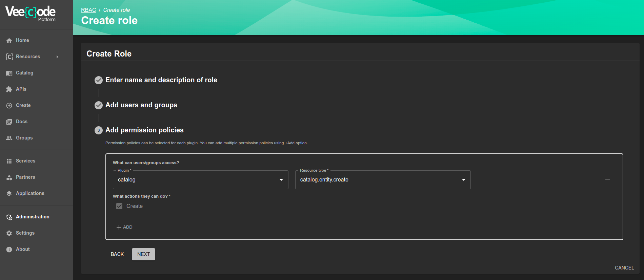Click the Settings gear icon
This screenshot has height=280, width=644.
coord(9,233)
